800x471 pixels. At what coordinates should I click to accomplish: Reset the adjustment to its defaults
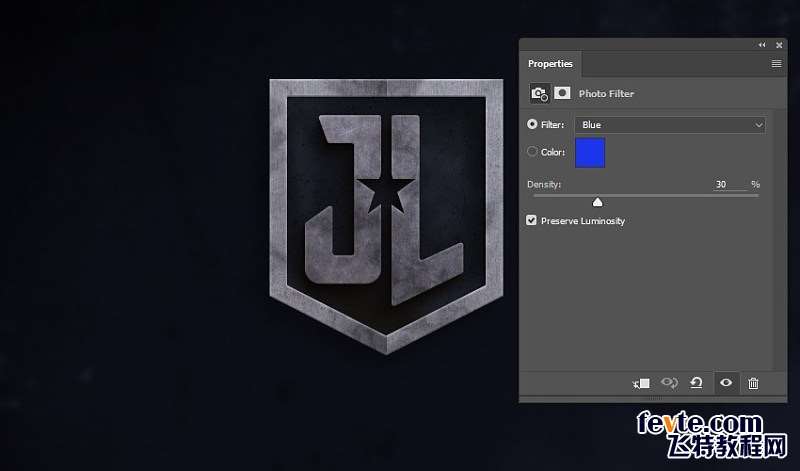coord(696,383)
